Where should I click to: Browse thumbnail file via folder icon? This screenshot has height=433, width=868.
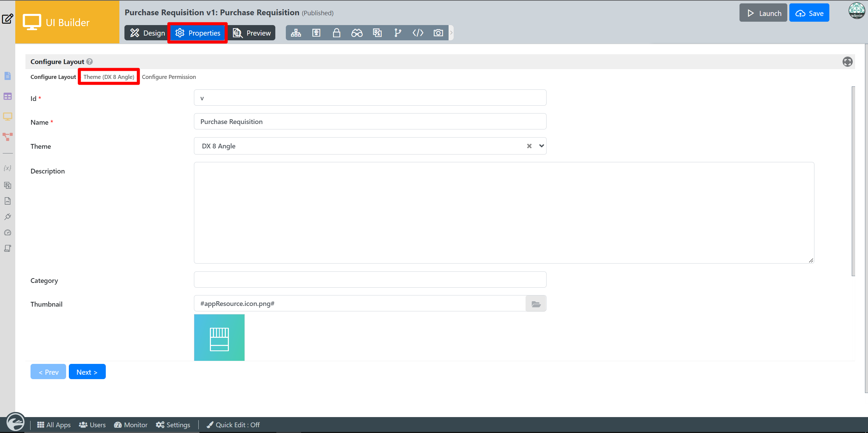536,304
